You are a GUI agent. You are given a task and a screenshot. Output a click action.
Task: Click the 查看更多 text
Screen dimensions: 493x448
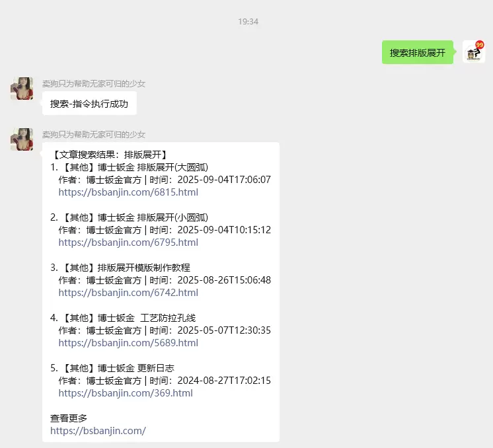coord(69,418)
